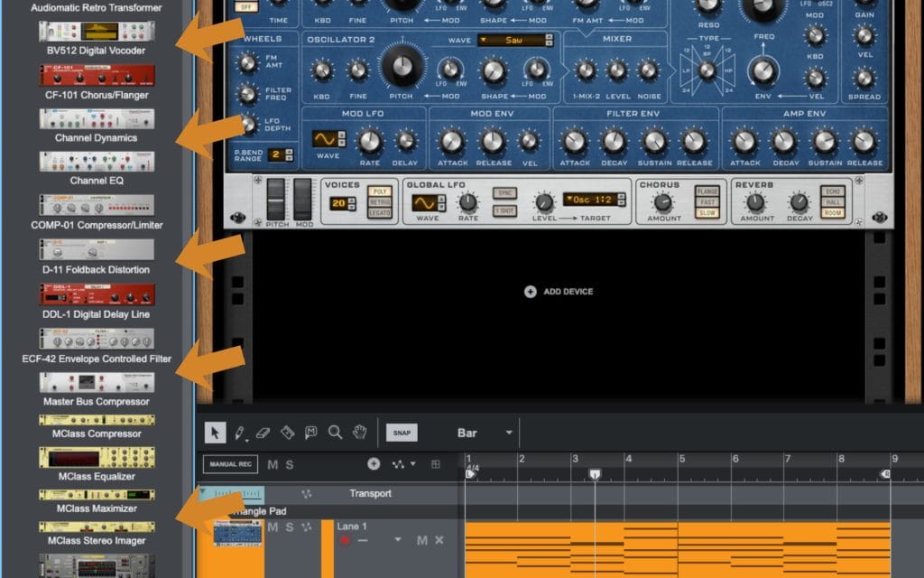Screen dimensions: 924x578
Task: Choose the Razor tool
Action: tap(288, 433)
